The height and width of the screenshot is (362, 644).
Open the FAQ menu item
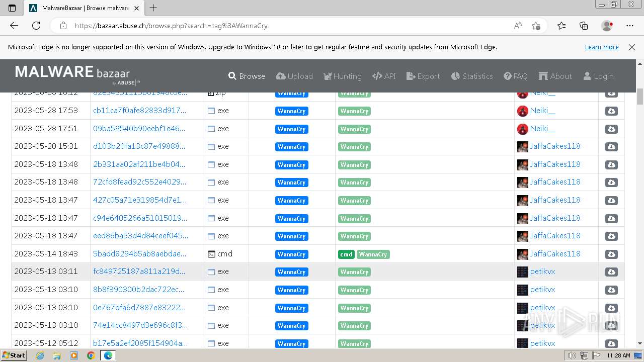pos(516,76)
